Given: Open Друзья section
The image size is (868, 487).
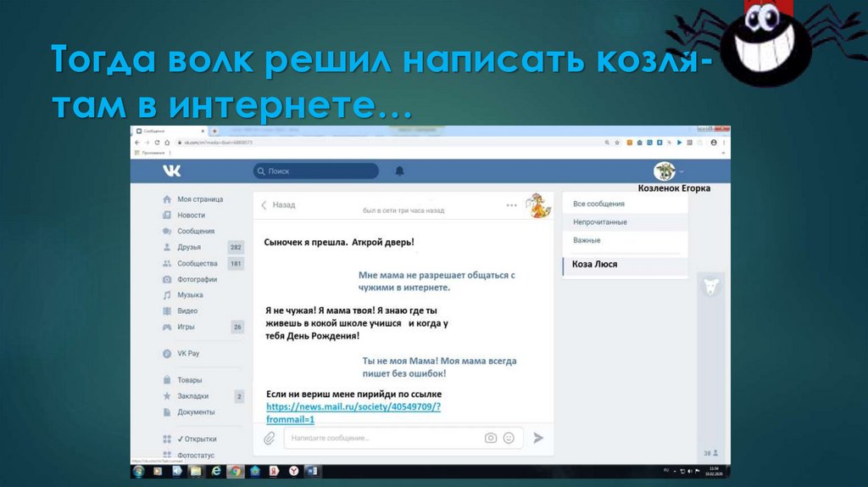Looking at the screenshot, I should (189, 247).
